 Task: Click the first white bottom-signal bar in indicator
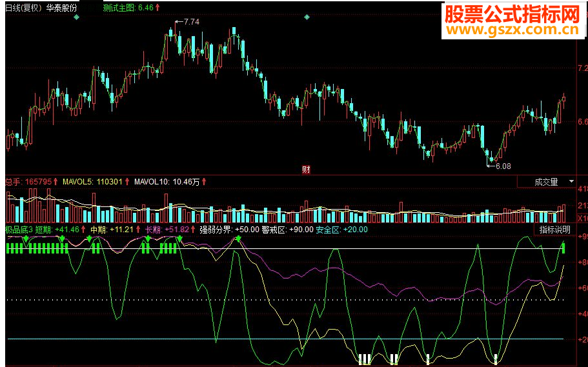pos(361,359)
